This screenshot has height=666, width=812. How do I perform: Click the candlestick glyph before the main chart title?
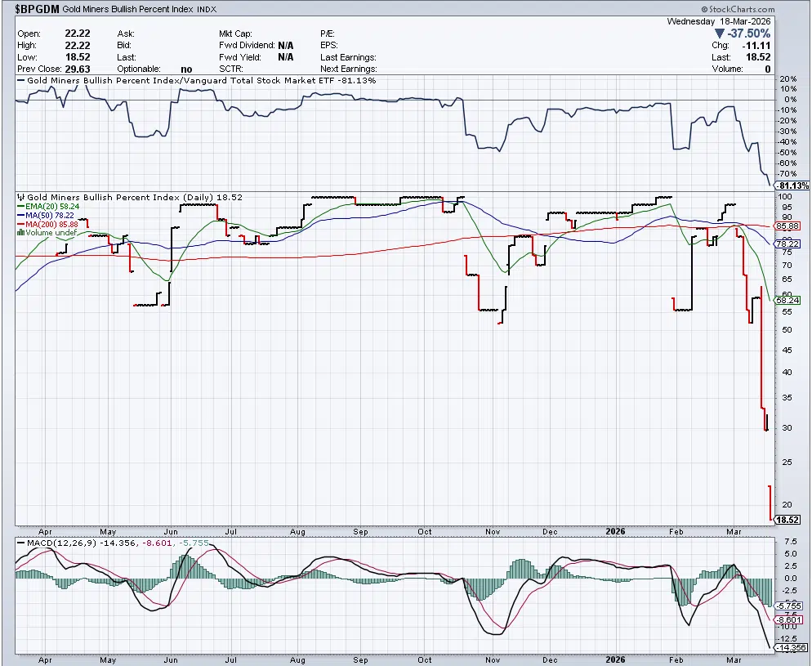(20, 198)
